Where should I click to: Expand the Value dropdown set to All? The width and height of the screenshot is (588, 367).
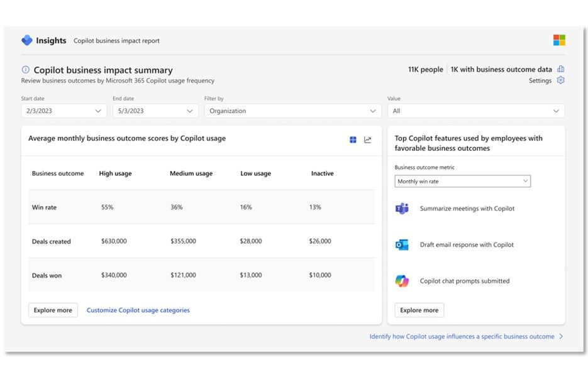click(x=475, y=111)
